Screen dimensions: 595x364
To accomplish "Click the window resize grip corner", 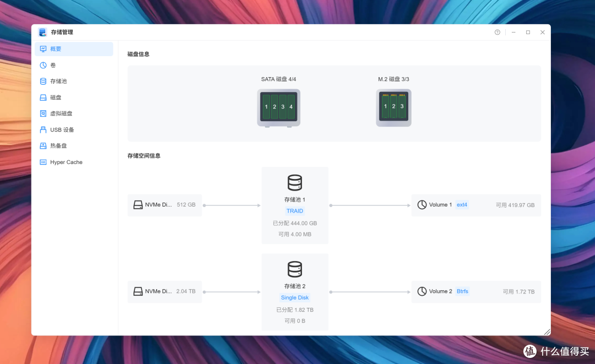I will coord(547,332).
